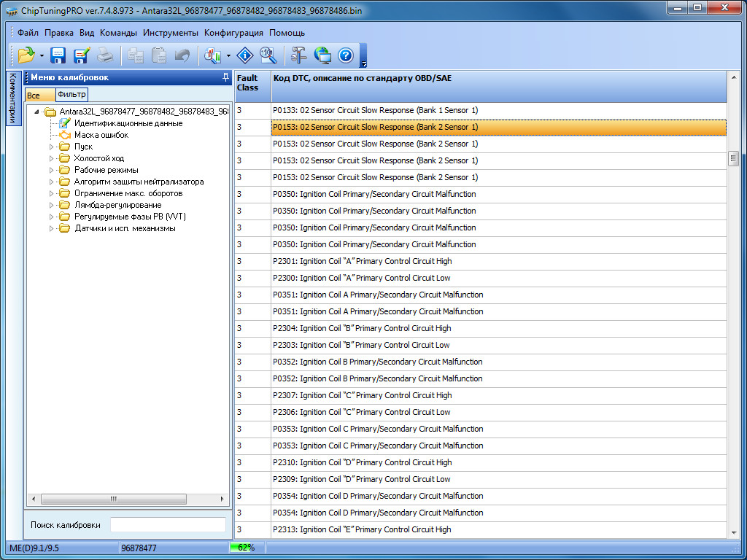Pin the Меню калибровок panel
The width and height of the screenshot is (747, 560).
tap(225, 77)
